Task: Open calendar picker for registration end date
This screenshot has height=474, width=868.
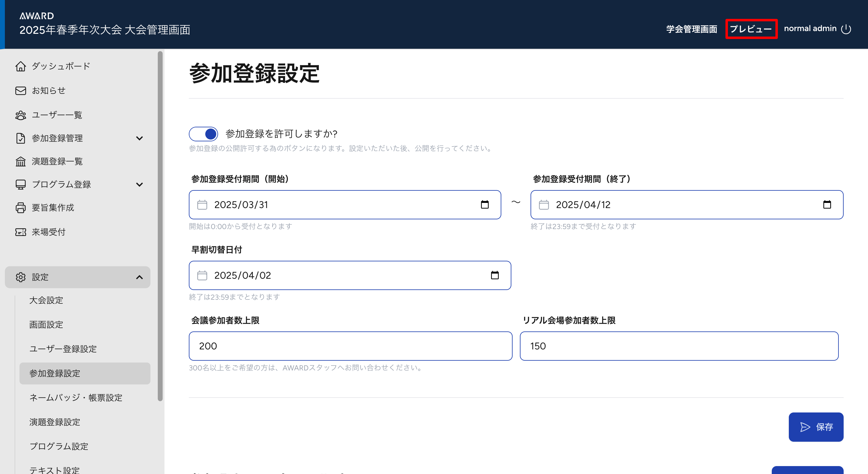Action: point(827,205)
